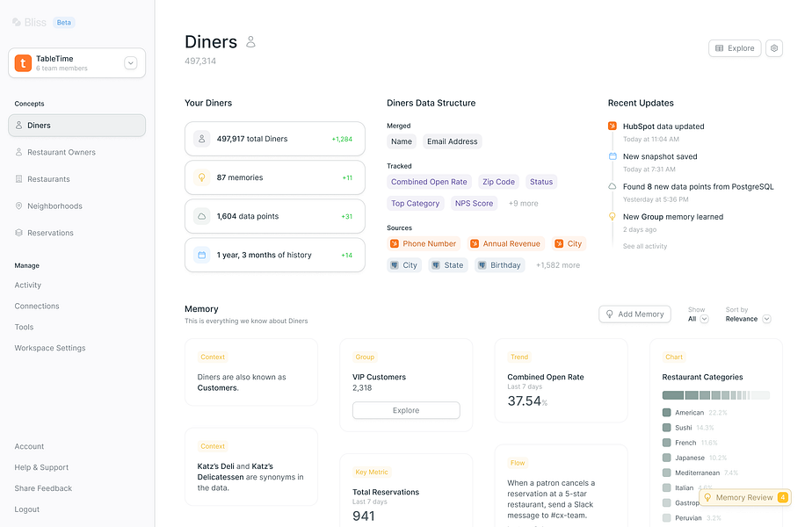Screen dimensions: 812x527
Task: Click the Japanese category color swatch
Action: tap(666, 458)
